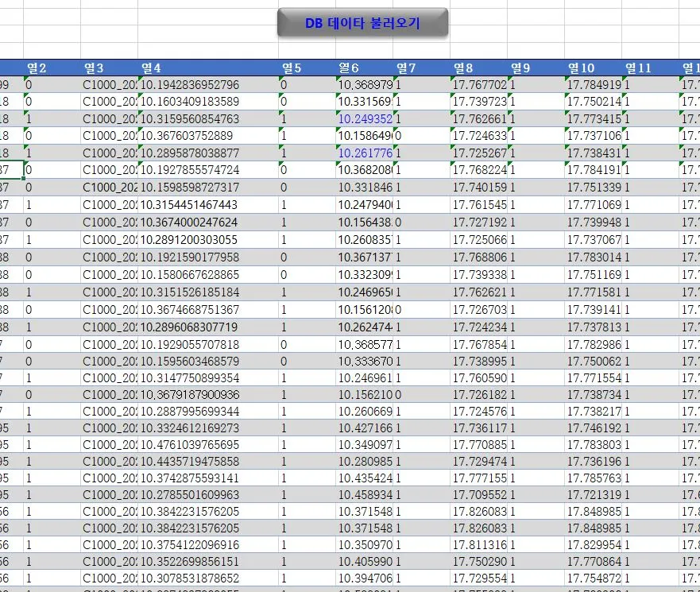Screen dimensions: 700x592
Task: Select the 열8 column header
Action: tap(478, 68)
